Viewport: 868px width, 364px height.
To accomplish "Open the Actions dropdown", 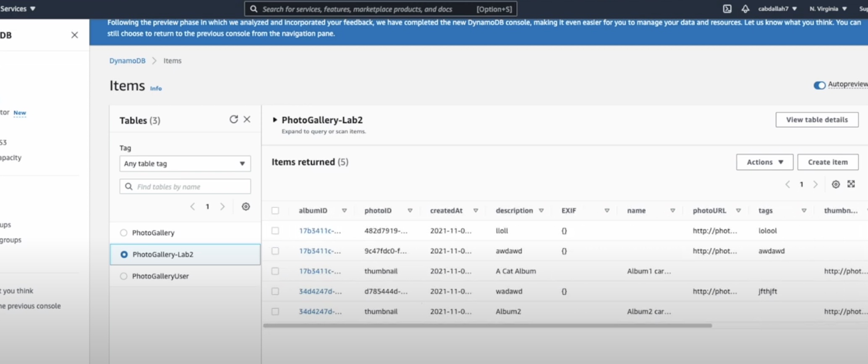I will [x=765, y=162].
